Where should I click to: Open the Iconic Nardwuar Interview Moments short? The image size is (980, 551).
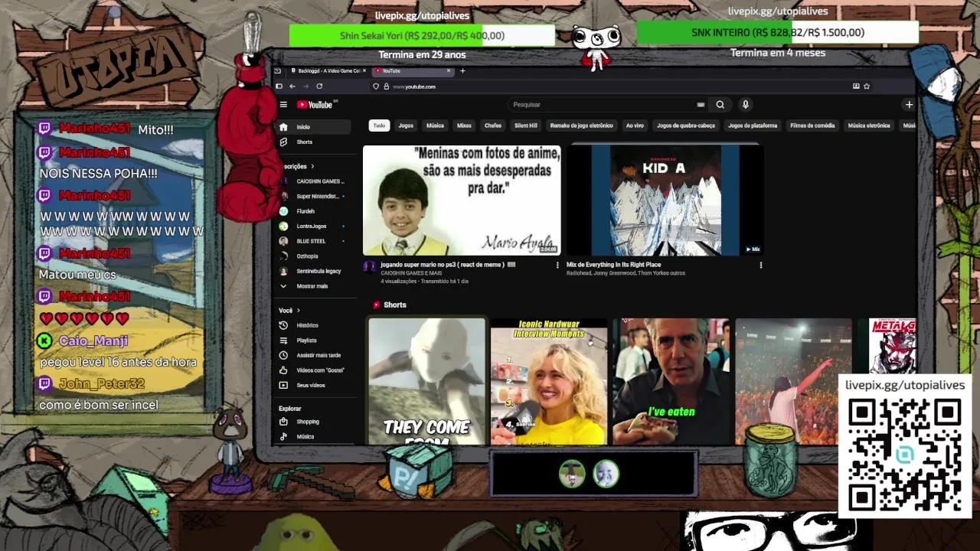549,381
